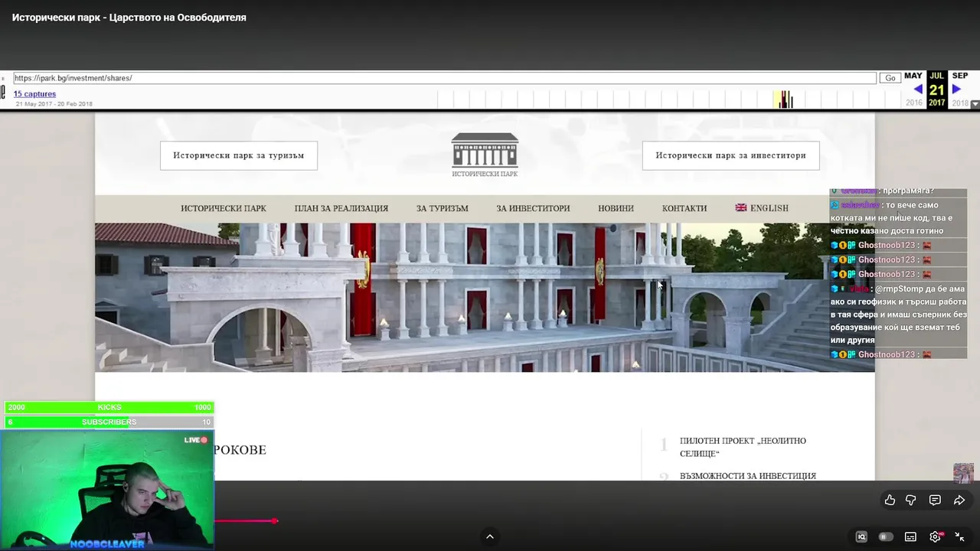The width and height of the screenshot is (980, 551).
Task: Go to next capture blue right arrow
Action: pos(956,90)
